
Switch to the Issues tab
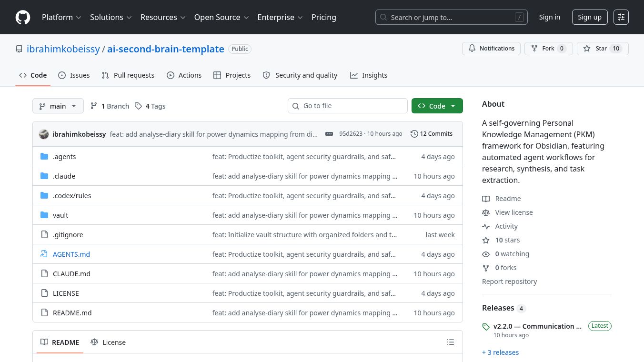74,75
